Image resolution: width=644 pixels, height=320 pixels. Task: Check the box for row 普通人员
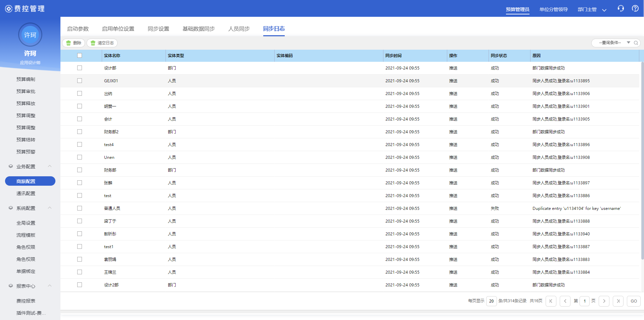tap(80, 208)
